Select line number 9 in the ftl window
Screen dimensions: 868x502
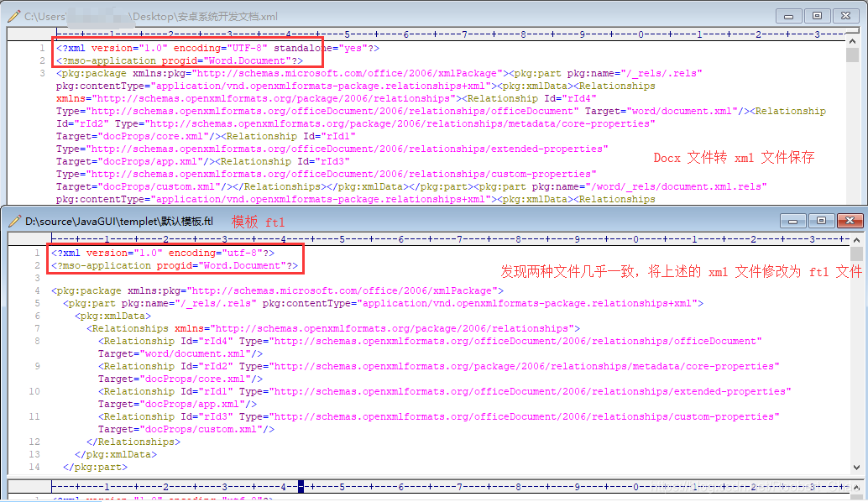click(x=37, y=366)
